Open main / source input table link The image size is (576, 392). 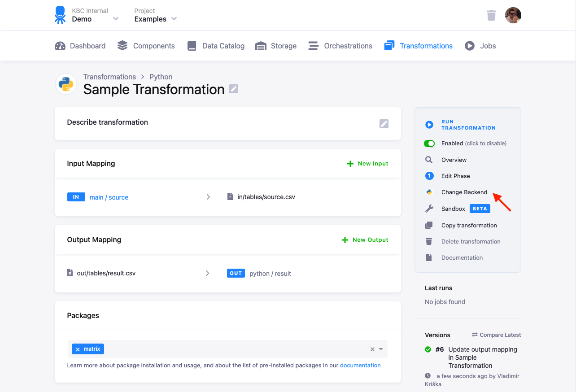coord(109,197)
